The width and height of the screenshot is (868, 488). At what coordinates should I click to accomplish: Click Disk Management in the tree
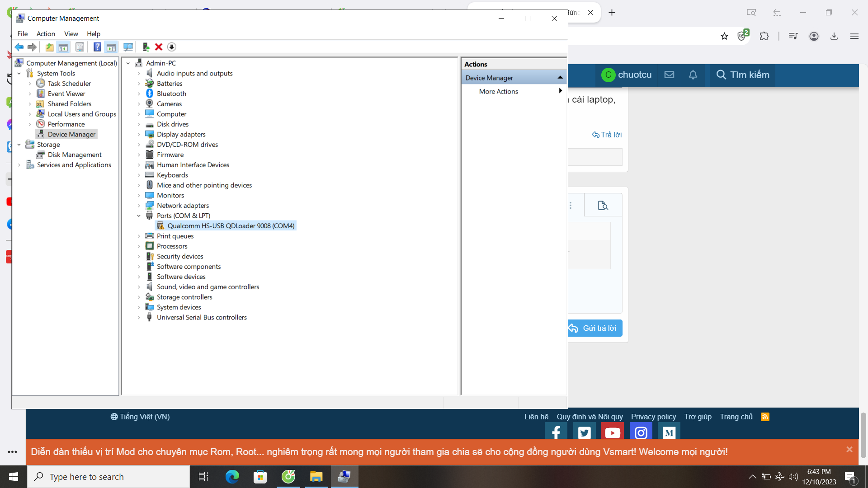[x=75, y=155]
